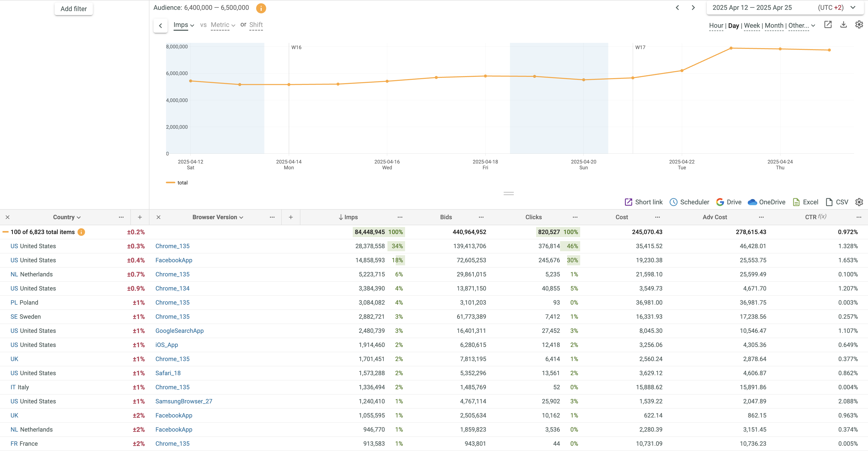Open the chart settings gear icon
The height and width of the screenshot is (451, 868).
click(x=859, y=25)
